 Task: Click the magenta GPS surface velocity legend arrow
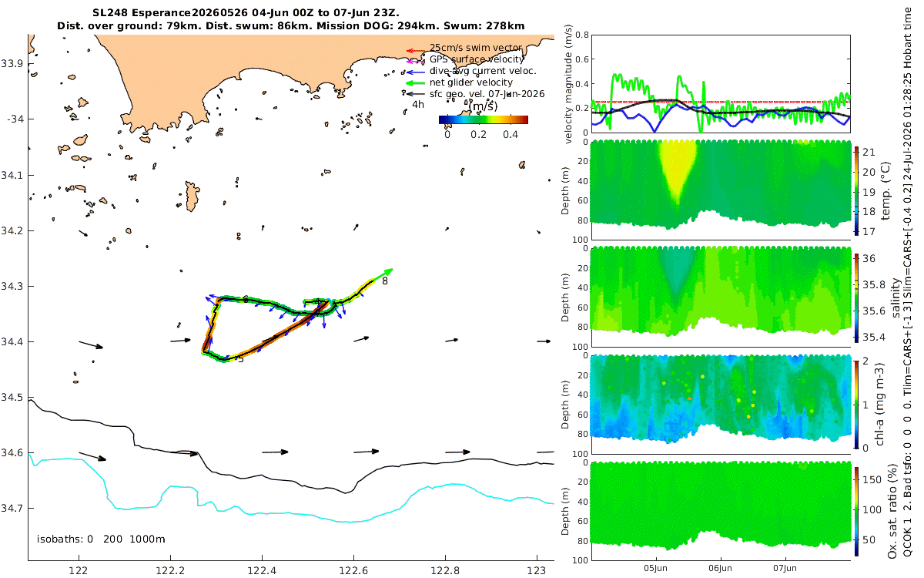click(416, 61)
